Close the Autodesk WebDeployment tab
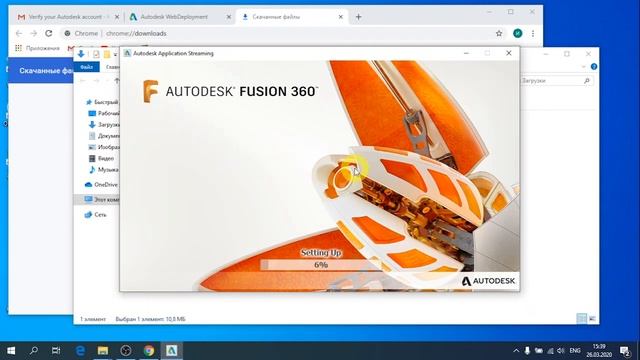 pos(229,17)
